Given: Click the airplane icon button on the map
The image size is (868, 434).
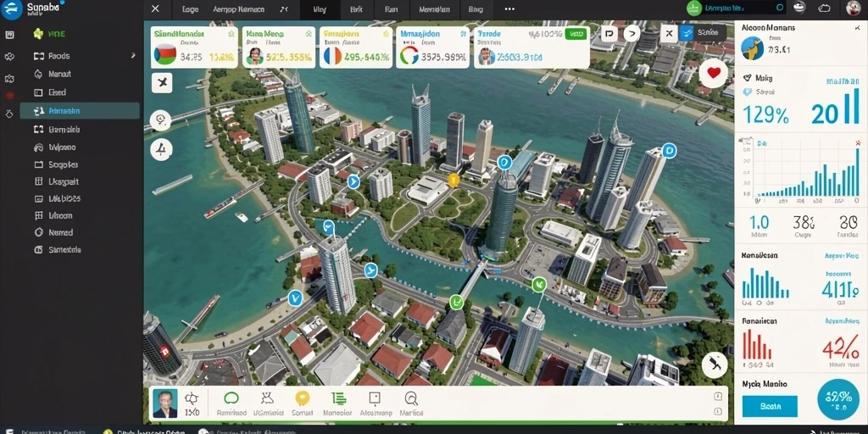Looking at the screenshot, I should click(x=161, y=83).
